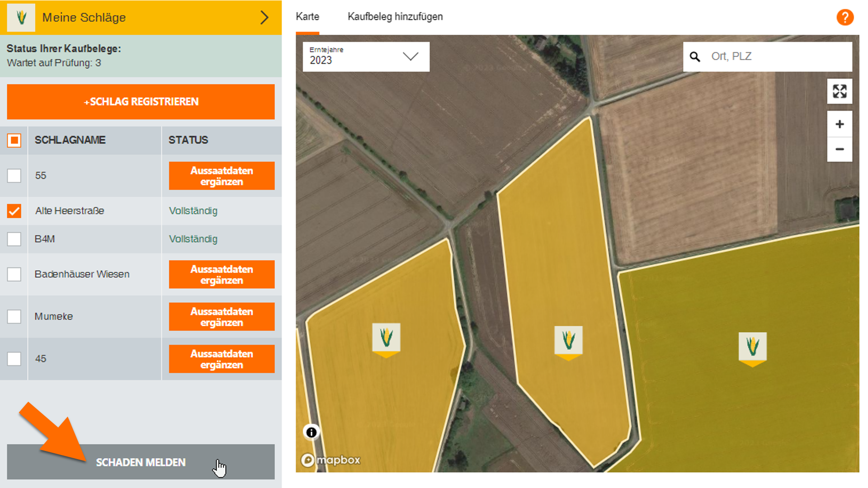
Task: Select the B4M field name
Action: tap(45, 239)
